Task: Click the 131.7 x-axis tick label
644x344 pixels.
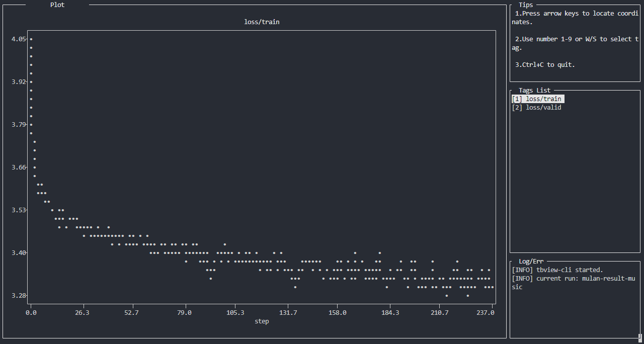Action: tap(288, 313)
